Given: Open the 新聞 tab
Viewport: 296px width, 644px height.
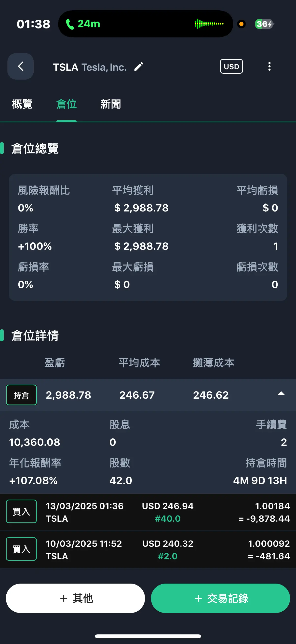Looking at the screenshot, I should pos(111,104).
